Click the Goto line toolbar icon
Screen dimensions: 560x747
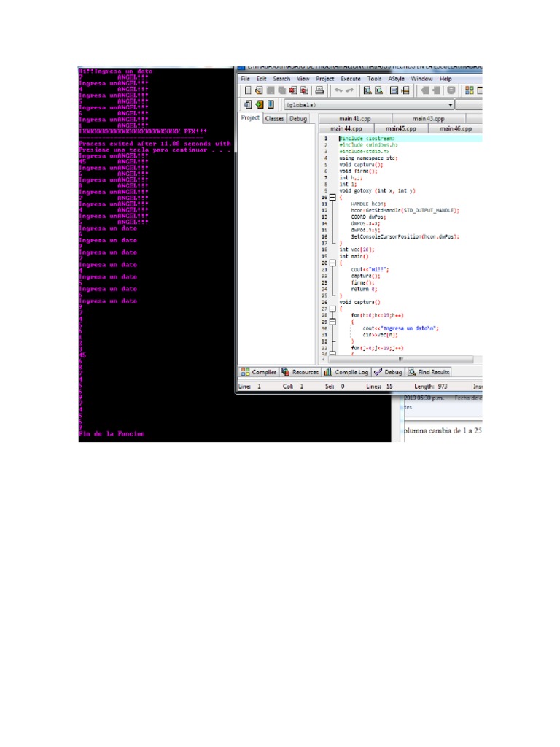tap(405, 90)
